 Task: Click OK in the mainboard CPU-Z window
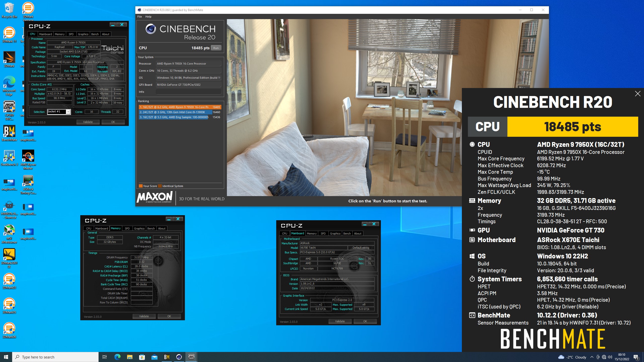click(x=365, y=321)
